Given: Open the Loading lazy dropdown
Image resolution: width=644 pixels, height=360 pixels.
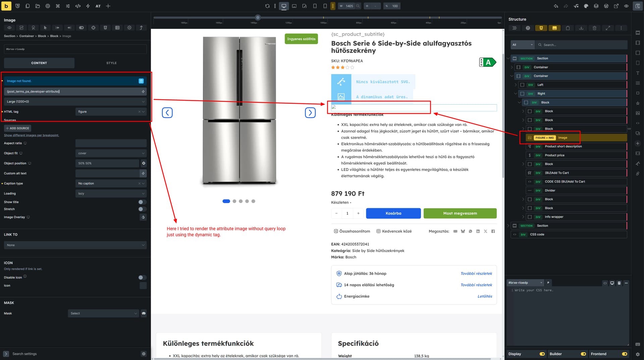Looking at the screenshot, I should click(x=111, y=193).
